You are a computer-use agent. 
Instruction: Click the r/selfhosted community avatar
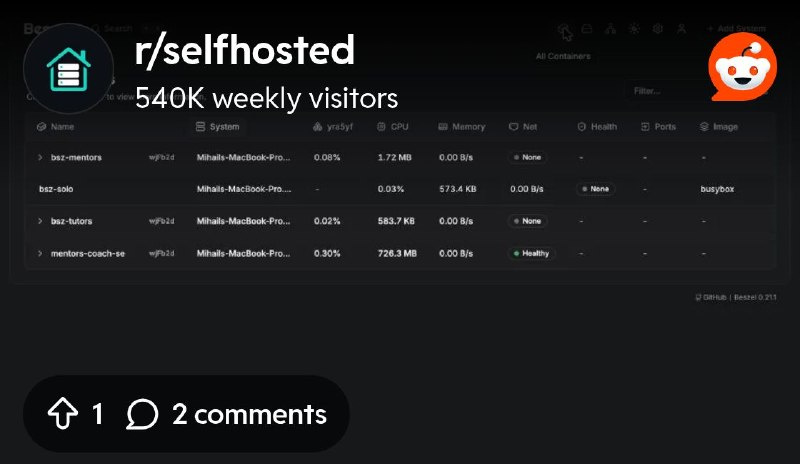point(68,68)
